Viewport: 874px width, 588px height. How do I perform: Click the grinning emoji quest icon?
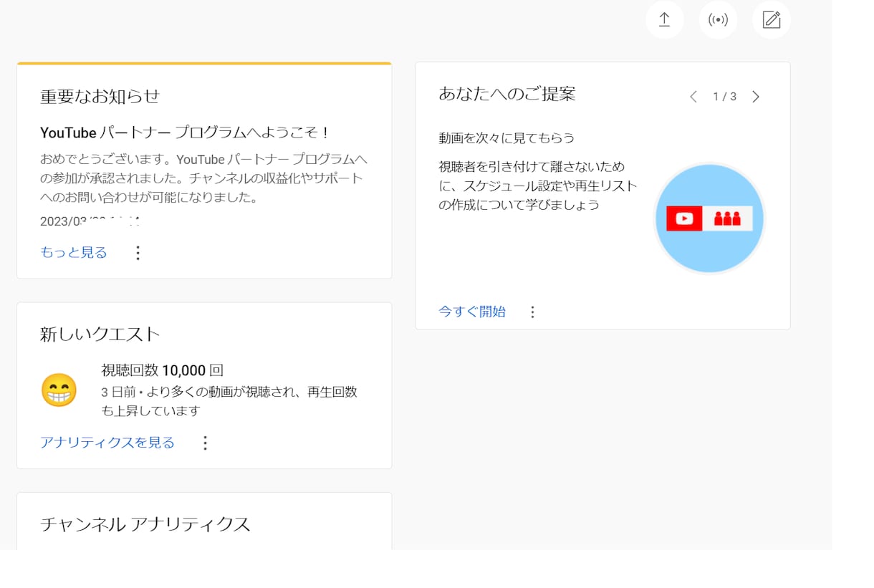[59, 390]
